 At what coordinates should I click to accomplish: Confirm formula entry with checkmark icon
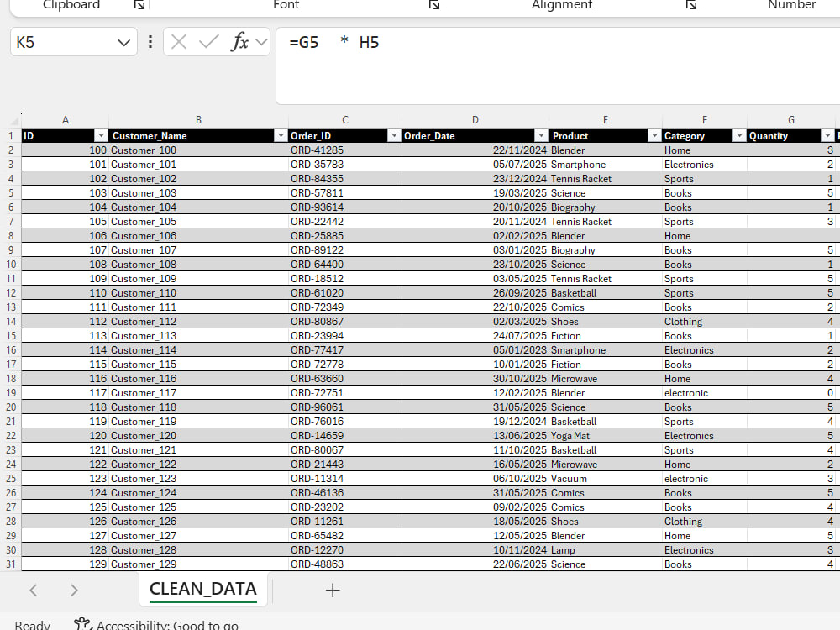click(208, 42)
